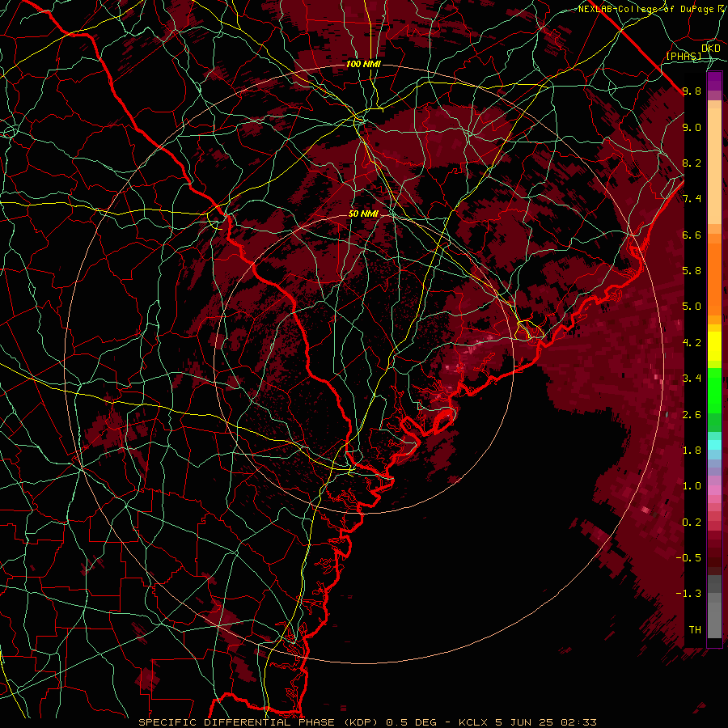
Task: Click the 8.2 value on the color scale
Action: click(x=692, y=163)
